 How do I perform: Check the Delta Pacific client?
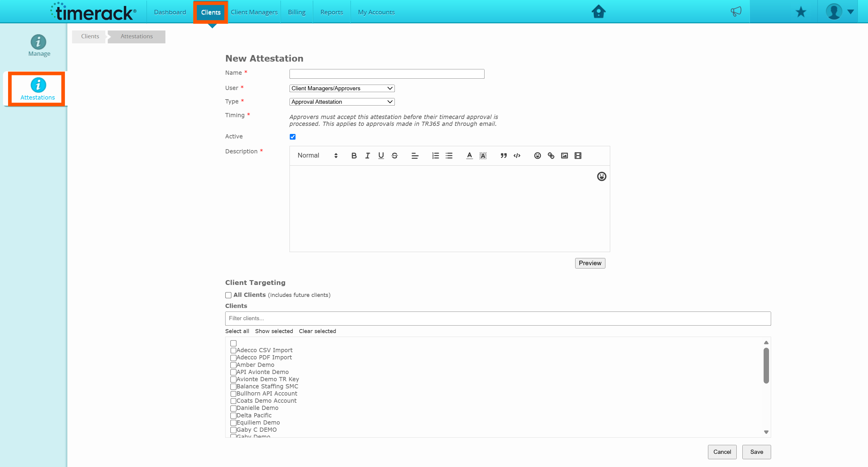point(233,416)
